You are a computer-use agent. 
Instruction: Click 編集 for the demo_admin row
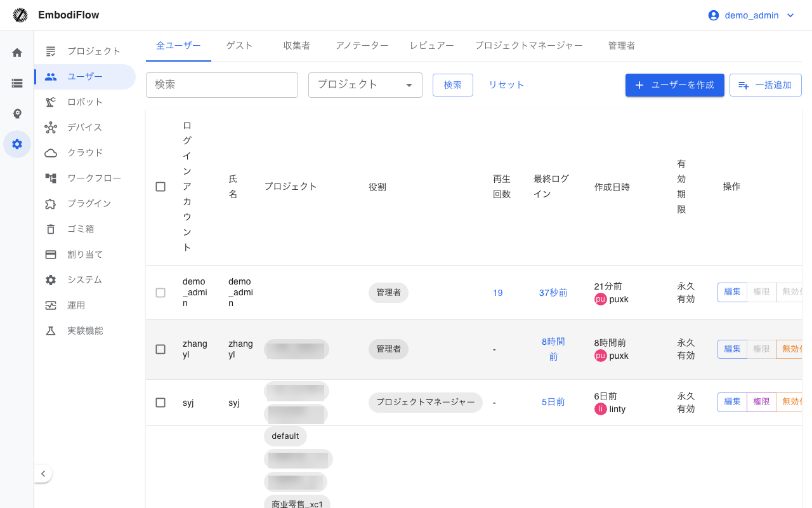pos(732,292)
